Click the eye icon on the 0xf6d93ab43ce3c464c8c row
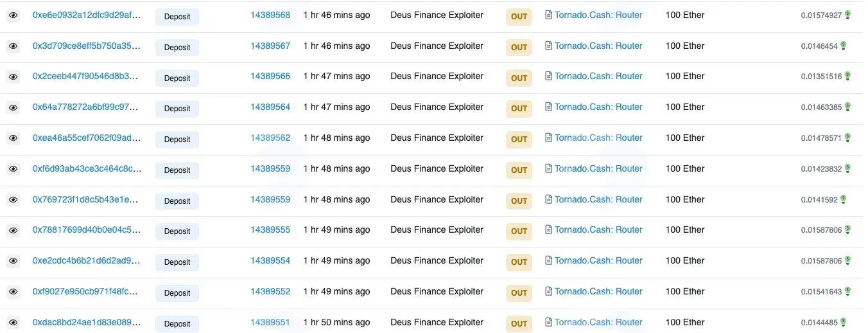Image resolution: width=868 pixels, height=333 pixels. (x=13, y=169)
